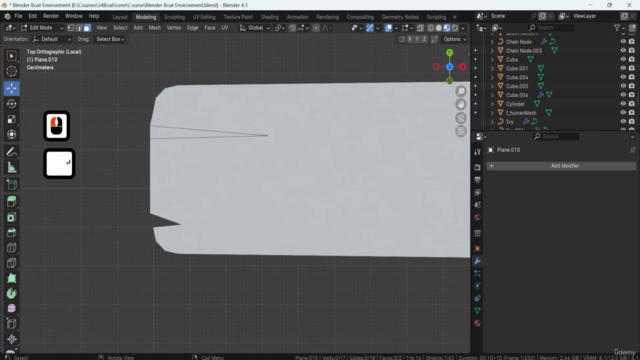Click the outliner search field
Viewport: 640px width, 360px height.
[551, 28]
